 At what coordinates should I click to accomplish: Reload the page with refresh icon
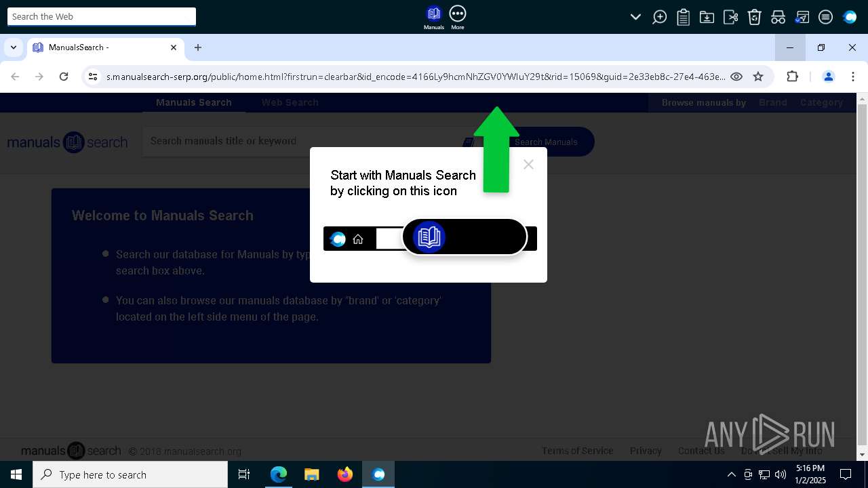(x=64, y=77)
